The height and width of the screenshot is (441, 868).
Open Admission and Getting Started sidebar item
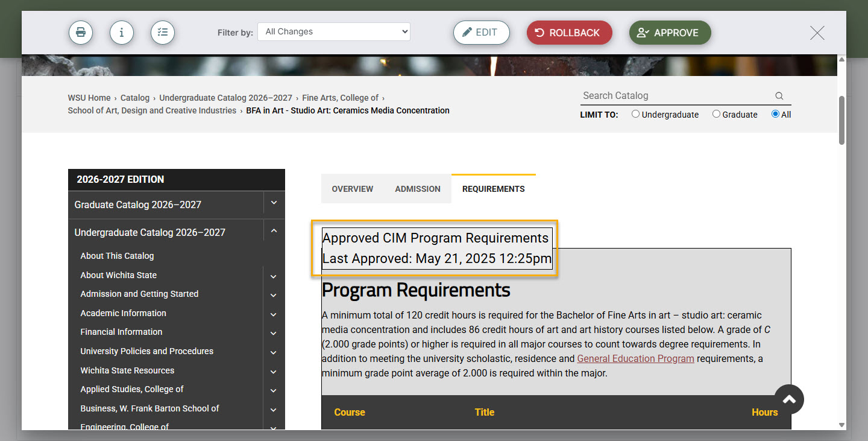pos(139,294)
